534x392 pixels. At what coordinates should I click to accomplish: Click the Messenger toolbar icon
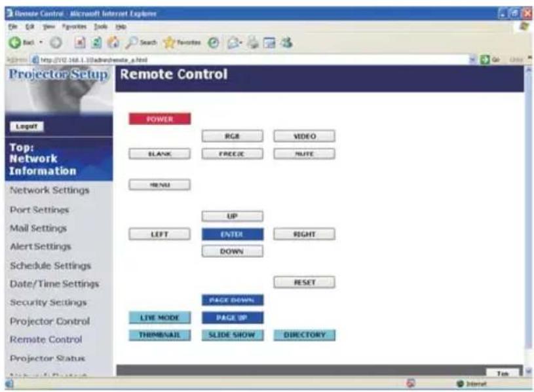(287, 43)
